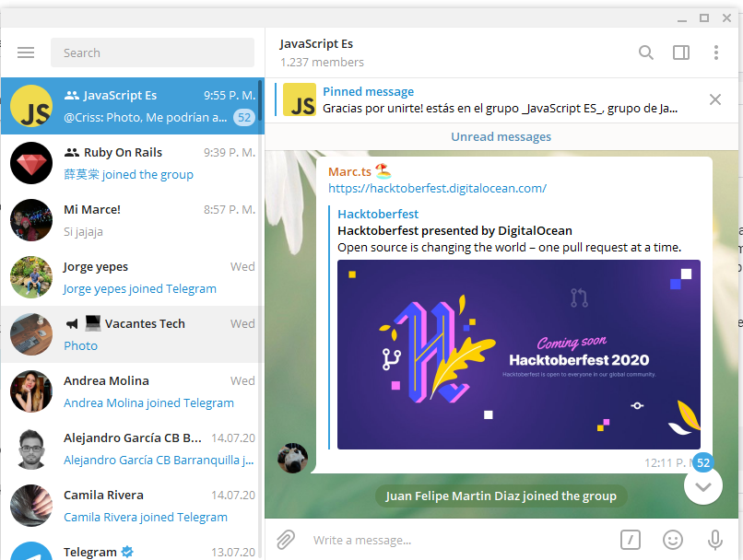Open the Camila Rivera chat
Viewport: 743px width, 560px height.
tap(132, 506)
